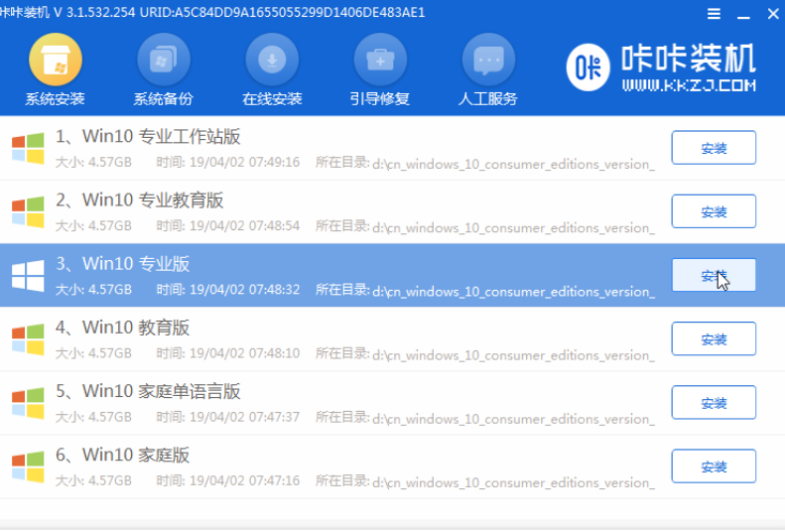This screenshot has height=532, width=785.
Task: Install Win10 家庭单语言版
Action: pos(714,402)
